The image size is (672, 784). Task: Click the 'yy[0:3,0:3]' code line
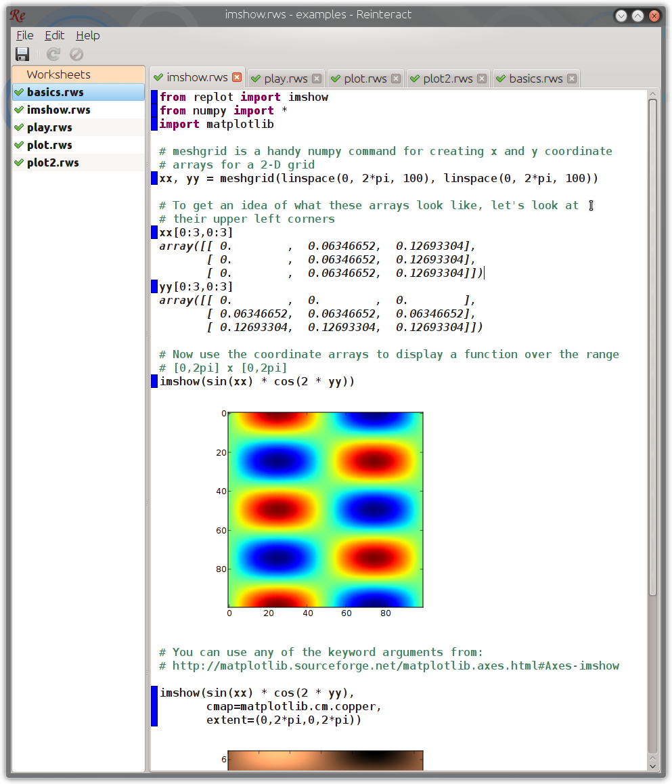[x=196, y=286]
